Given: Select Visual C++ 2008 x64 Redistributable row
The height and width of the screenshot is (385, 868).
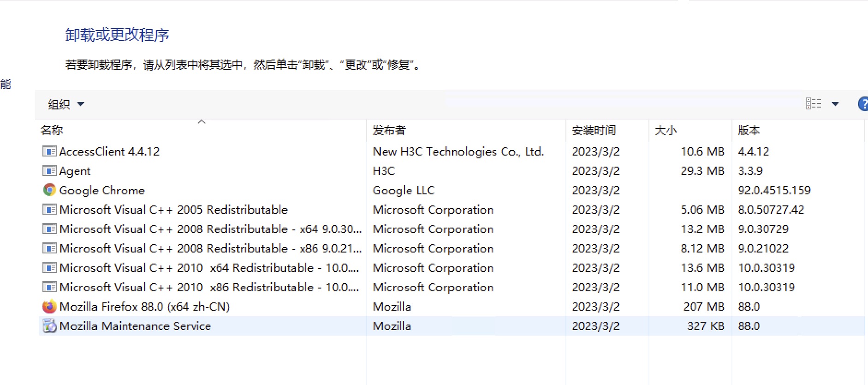Looking at the screenshot, I should point(210,229).
